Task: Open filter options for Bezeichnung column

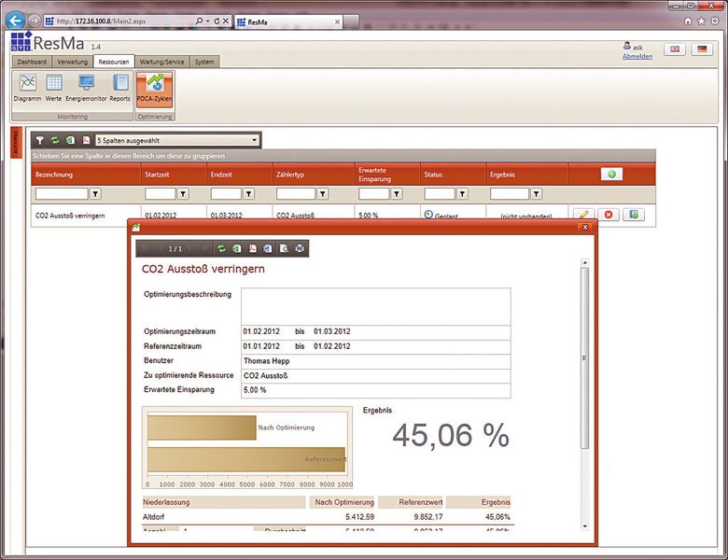Action: click(x=95, y=193)
